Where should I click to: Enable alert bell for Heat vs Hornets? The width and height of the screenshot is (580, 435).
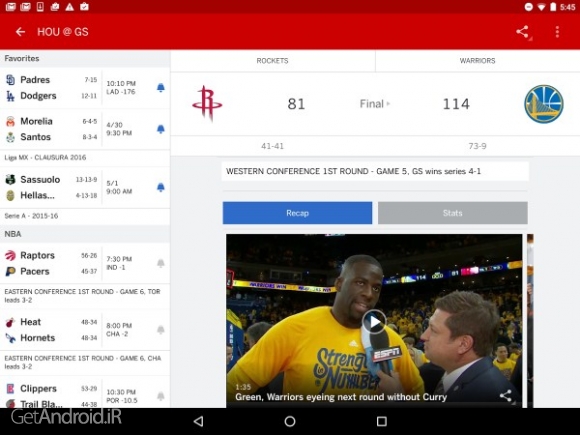pyautogui.click(x=161, y=330)
